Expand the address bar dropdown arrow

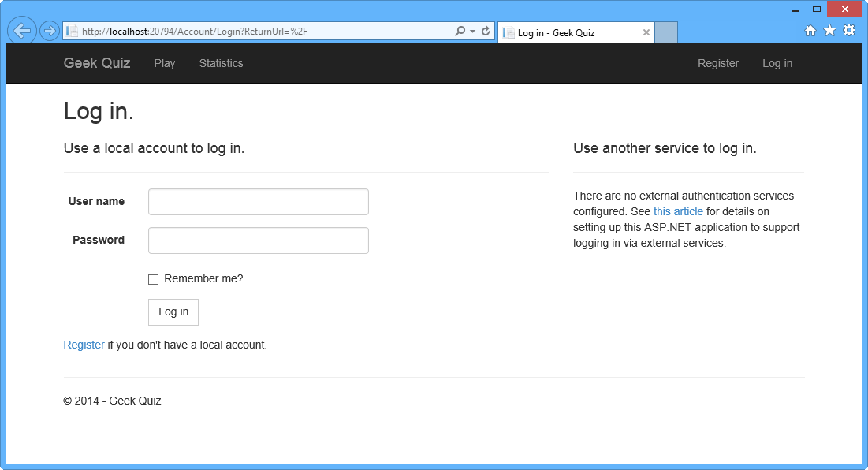(472, 32)
